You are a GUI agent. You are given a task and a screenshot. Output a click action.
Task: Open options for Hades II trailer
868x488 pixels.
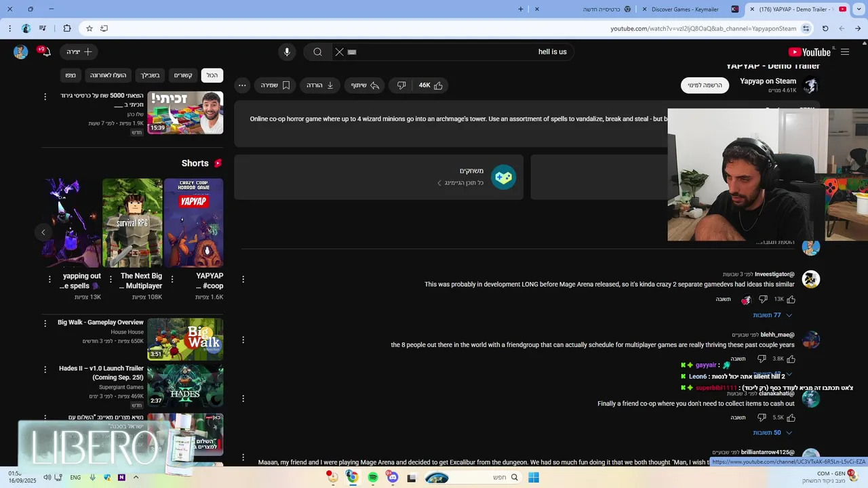[45, 370]
